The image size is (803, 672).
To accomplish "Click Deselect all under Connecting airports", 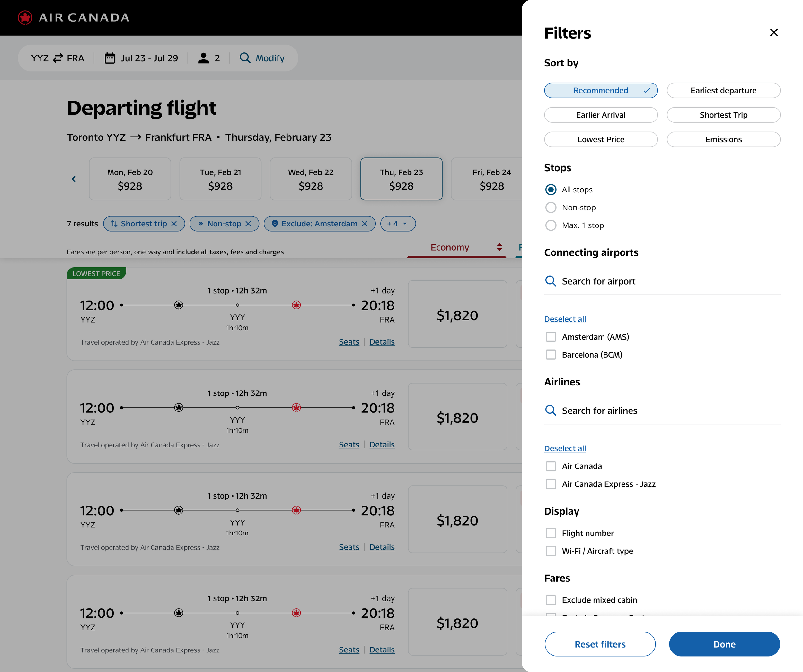I will (565, 319).
